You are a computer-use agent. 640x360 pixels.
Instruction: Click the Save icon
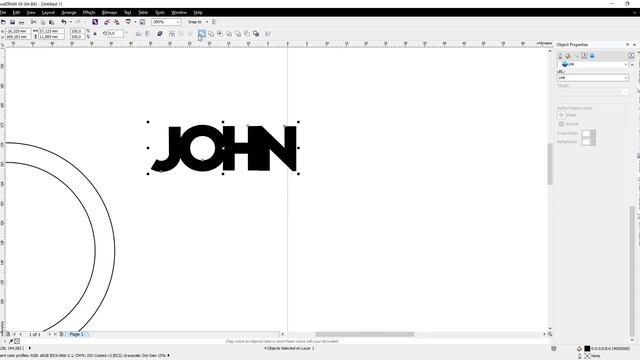[x=12, y=22]
